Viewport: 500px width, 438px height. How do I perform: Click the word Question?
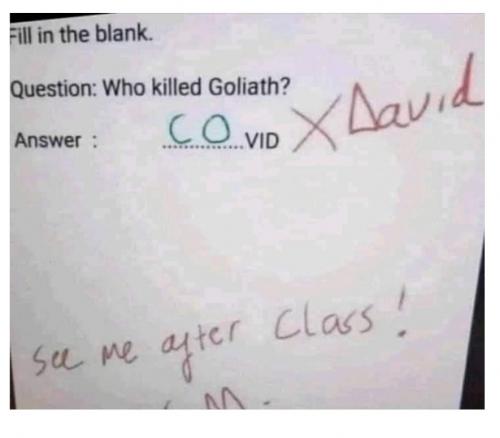pos(54,89)
